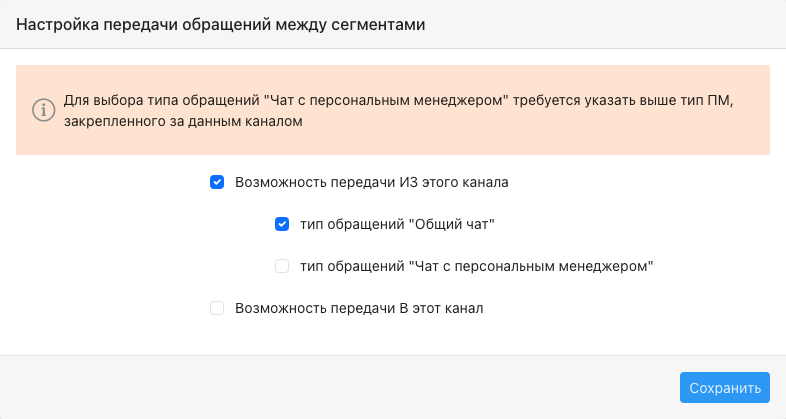The image size is (786, 419).
Task: Tick the 'Возможность передачи В этот канал' checkbox
Action: click(217, 308)
